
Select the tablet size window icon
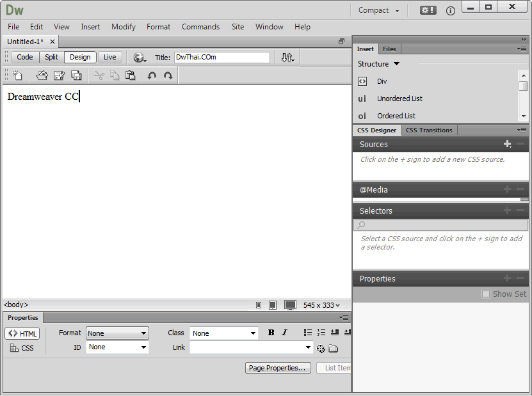pos(273,305)
